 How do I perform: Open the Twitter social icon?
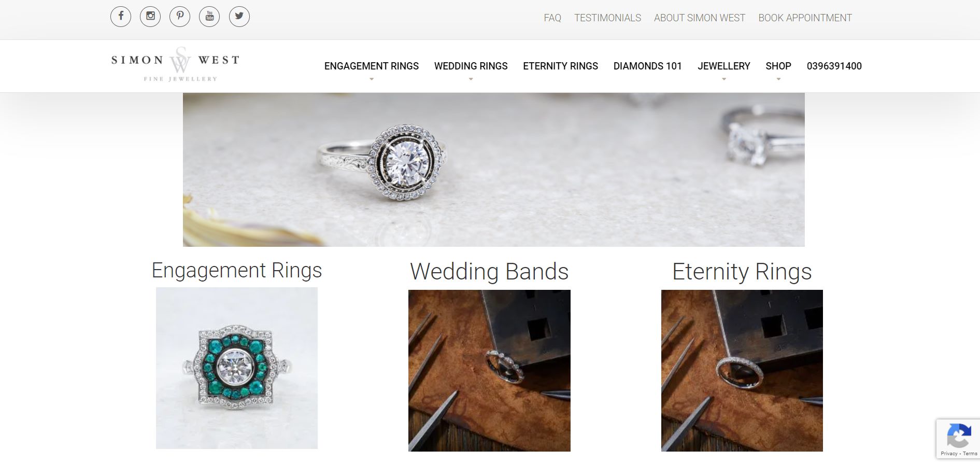click(239, 16)
